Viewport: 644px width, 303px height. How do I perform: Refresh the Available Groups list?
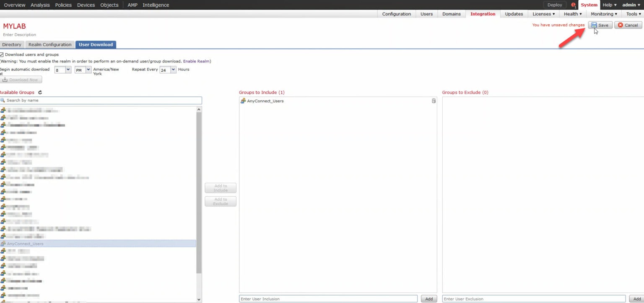pyautogui.click(x=40, y=92)
